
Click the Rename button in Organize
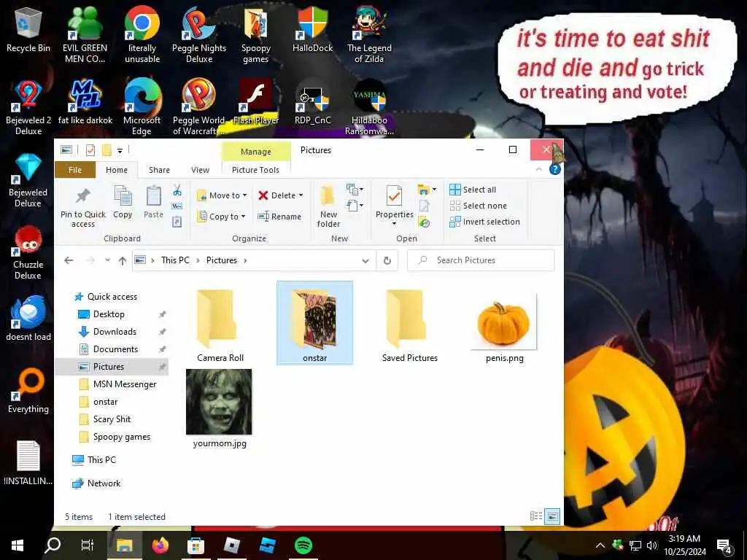(279, 217)
